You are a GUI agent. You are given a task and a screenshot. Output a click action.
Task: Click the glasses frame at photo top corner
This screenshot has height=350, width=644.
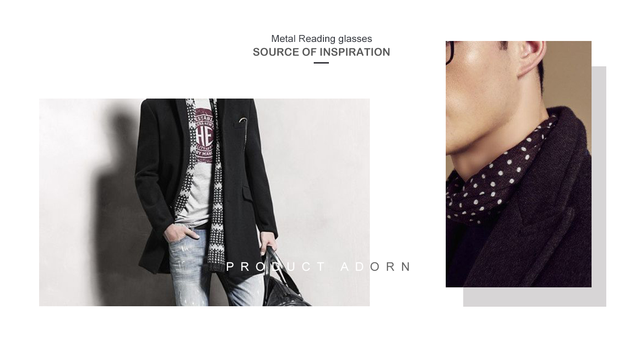click(450, 50)
